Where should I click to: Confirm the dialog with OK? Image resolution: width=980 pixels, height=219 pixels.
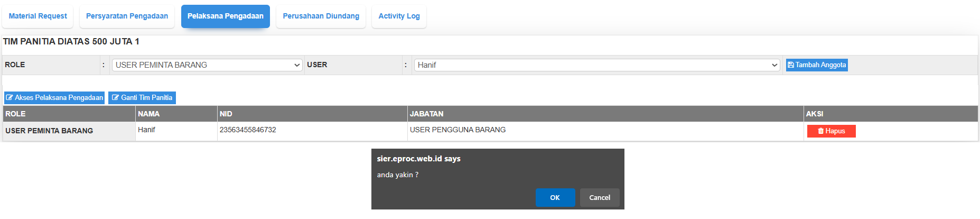click(555, 197)
